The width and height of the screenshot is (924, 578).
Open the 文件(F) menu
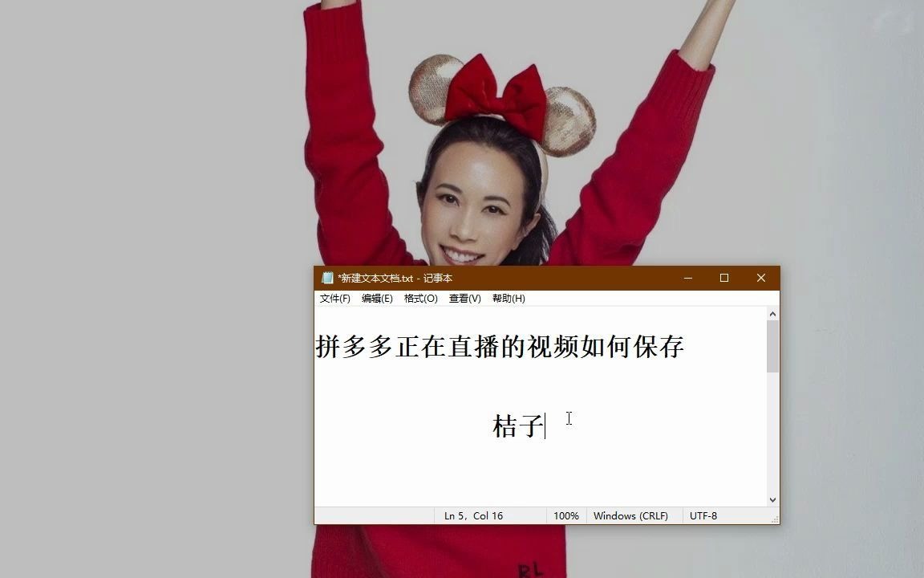[x=332, y=298]
